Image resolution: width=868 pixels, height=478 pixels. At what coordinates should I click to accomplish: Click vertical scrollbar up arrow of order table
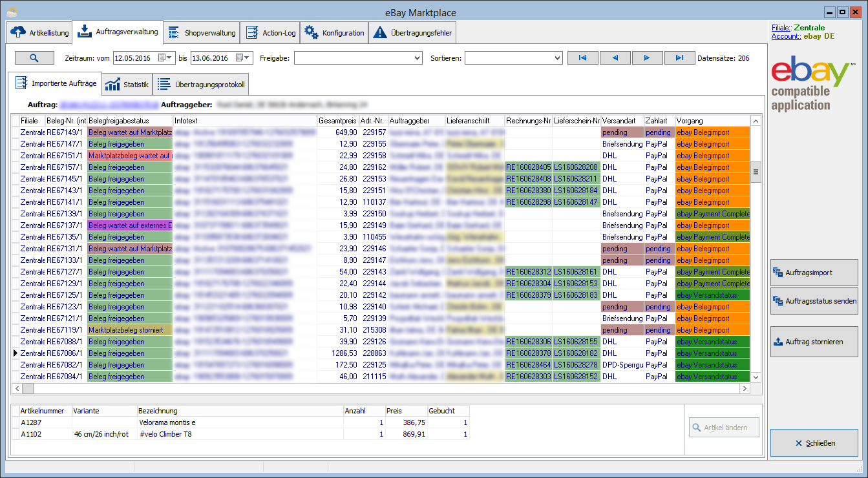coord(756,121)
